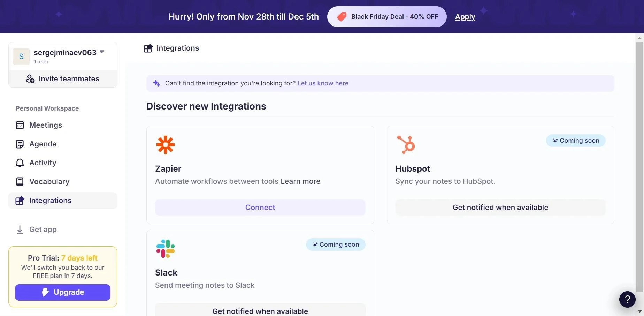Go to Agenda section
The height and width of the screenshot is (316, 644).
pos(43,144)
